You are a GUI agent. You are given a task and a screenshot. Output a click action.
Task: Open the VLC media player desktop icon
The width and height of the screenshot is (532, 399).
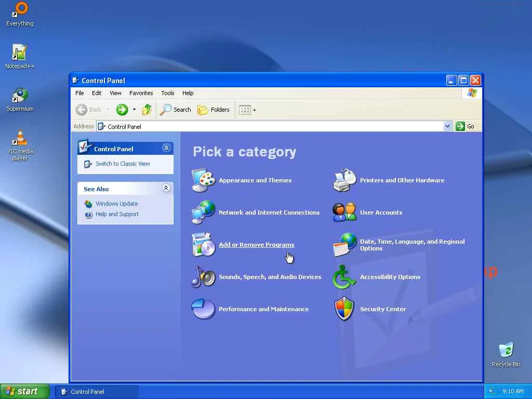click(x=20, y=145)
